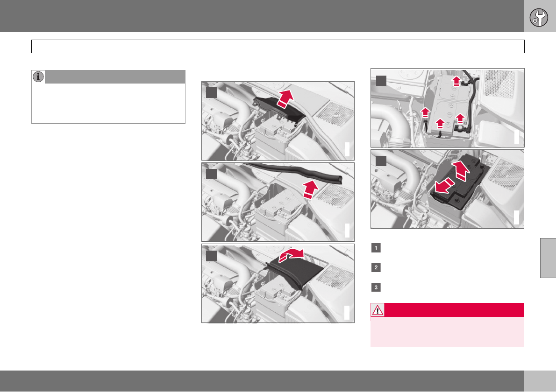The image size is (556, 392).
Task: Click the pink warning text area
Action: point(447,331)
